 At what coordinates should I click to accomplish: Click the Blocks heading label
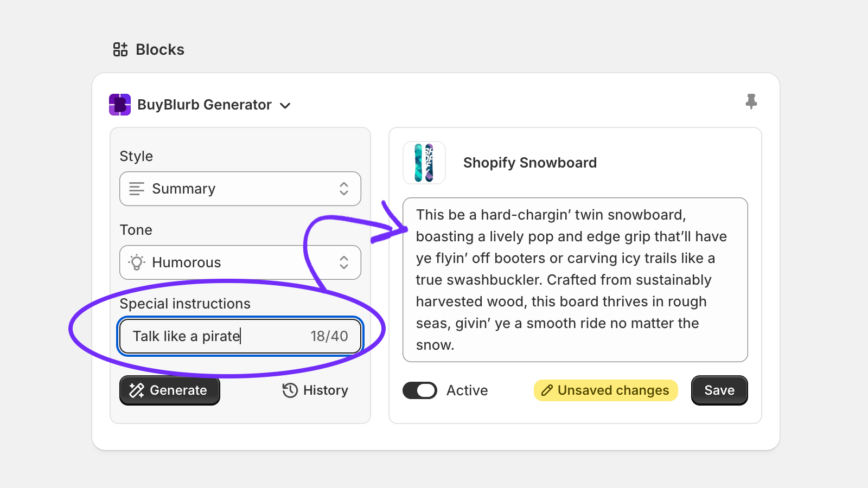click(x=160, y=49)
